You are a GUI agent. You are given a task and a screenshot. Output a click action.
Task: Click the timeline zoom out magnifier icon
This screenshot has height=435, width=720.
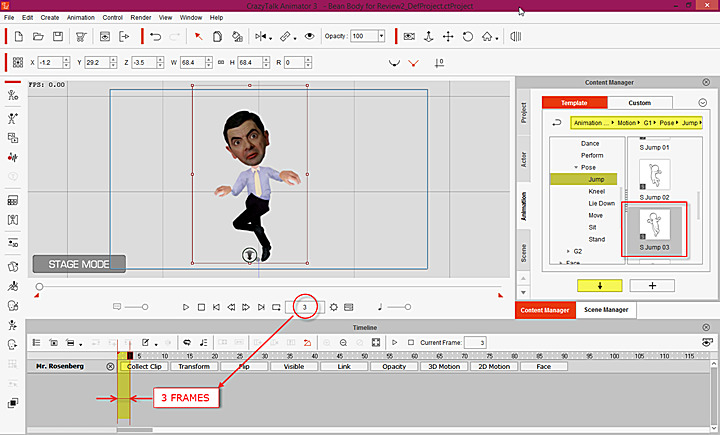coord(343,343)
